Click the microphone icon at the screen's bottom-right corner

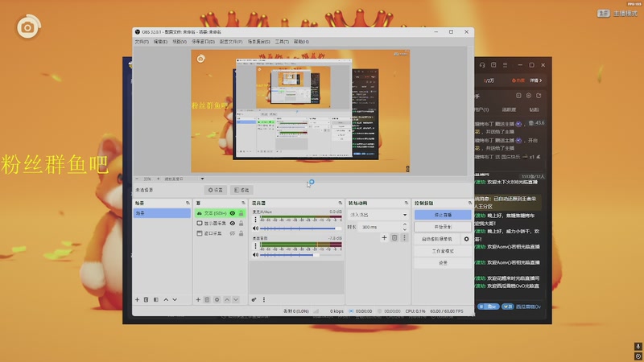point(638,347)
